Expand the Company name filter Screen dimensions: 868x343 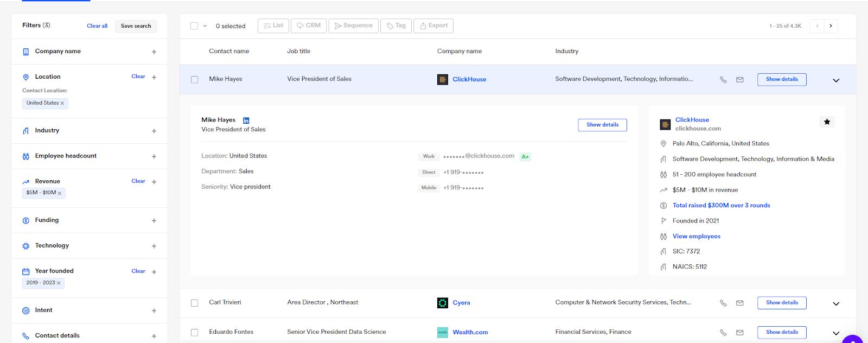tap(154, 52)
